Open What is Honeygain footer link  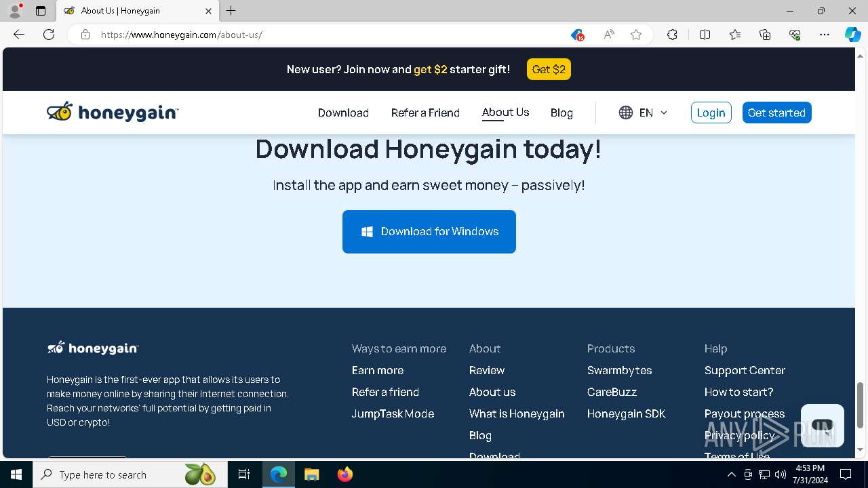[x=517, y=413]
